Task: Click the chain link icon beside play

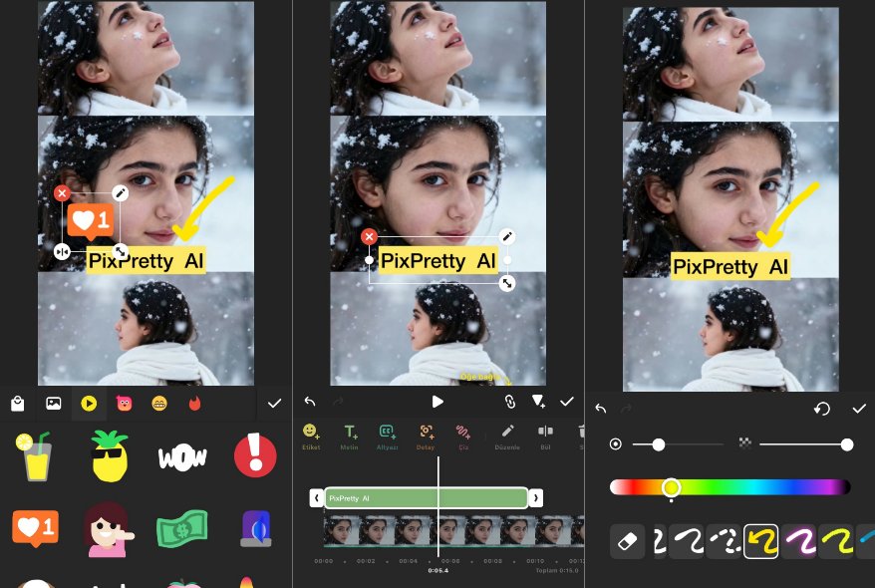Action: [x=508, y=402]
